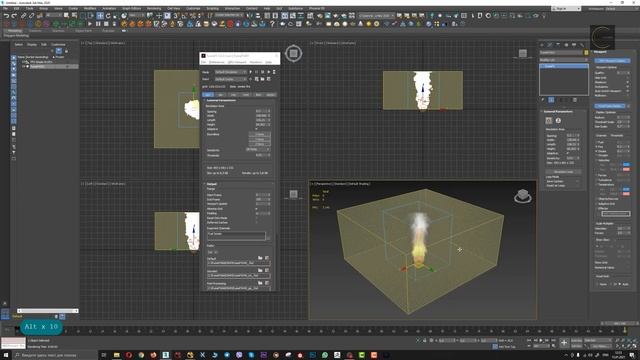The width and height of the screenshot is (640, 360).
Task: Open the Scripting menu
Action: tap(212, 8)
